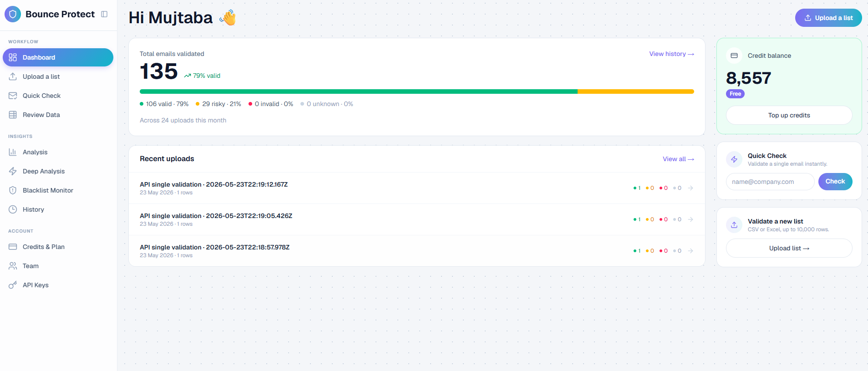Click the total count 135
Screen dimensions: 868x371
click(158, 71)
